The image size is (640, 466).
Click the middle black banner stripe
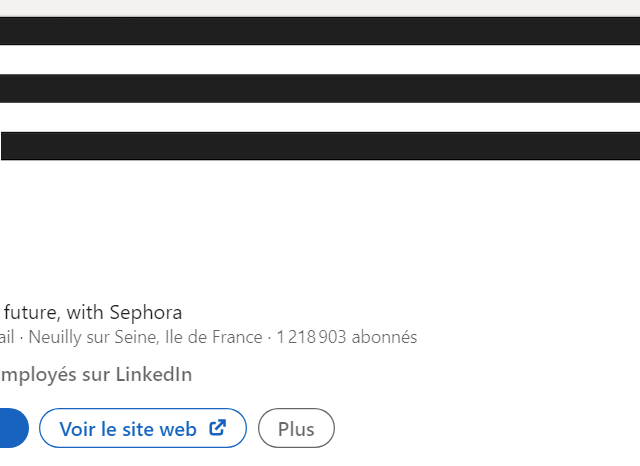click(320, 89)
